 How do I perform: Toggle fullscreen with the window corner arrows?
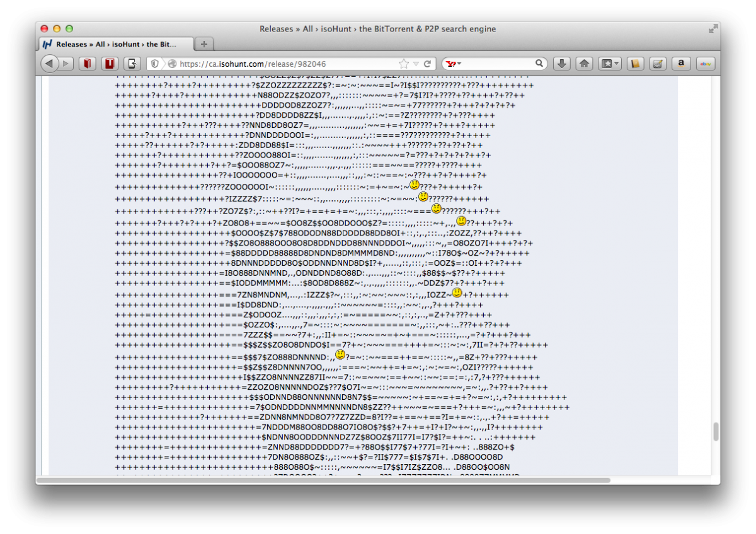(x=713, y=29)
